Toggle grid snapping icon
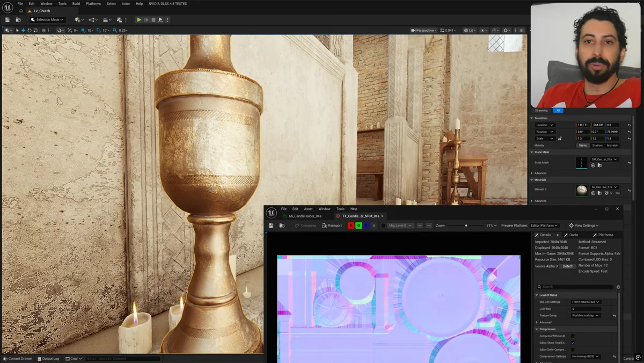Viewport: 644px width, 363px height. click(x=83, y=31)
